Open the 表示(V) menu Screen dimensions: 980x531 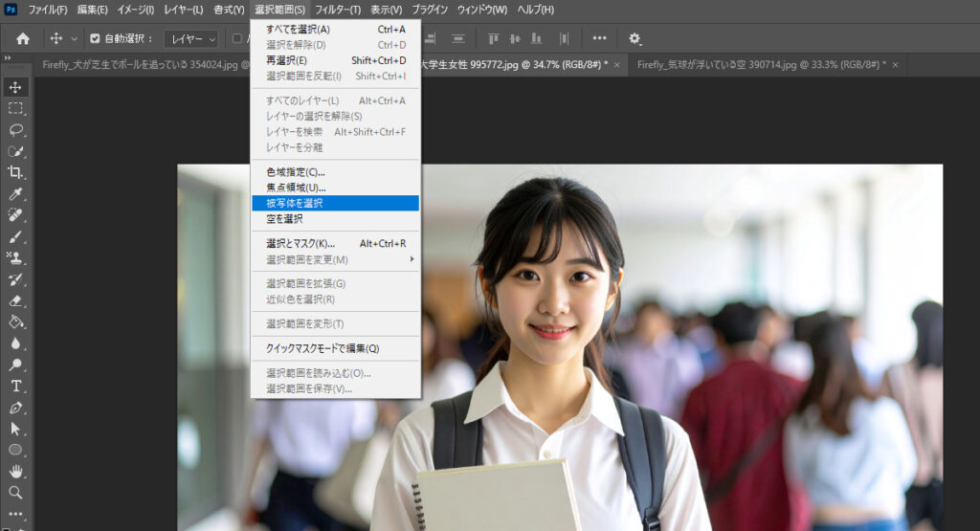[x=387, y=10]
